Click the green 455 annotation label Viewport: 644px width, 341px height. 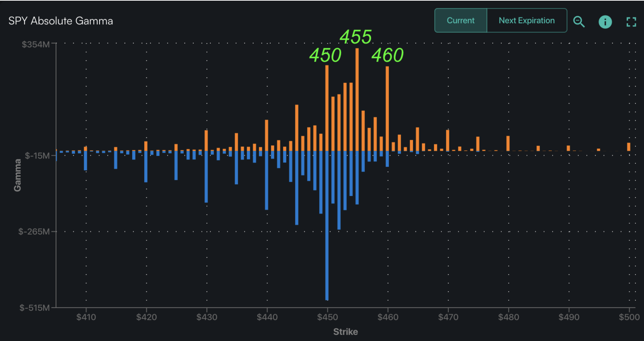click(x=355, y=37)
